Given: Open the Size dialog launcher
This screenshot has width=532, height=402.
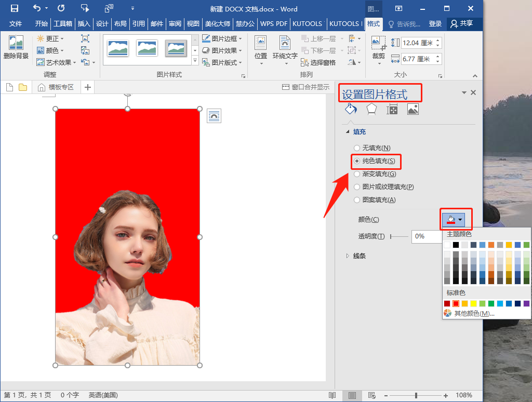Looking at the screenshot, I should pos(440,76).
